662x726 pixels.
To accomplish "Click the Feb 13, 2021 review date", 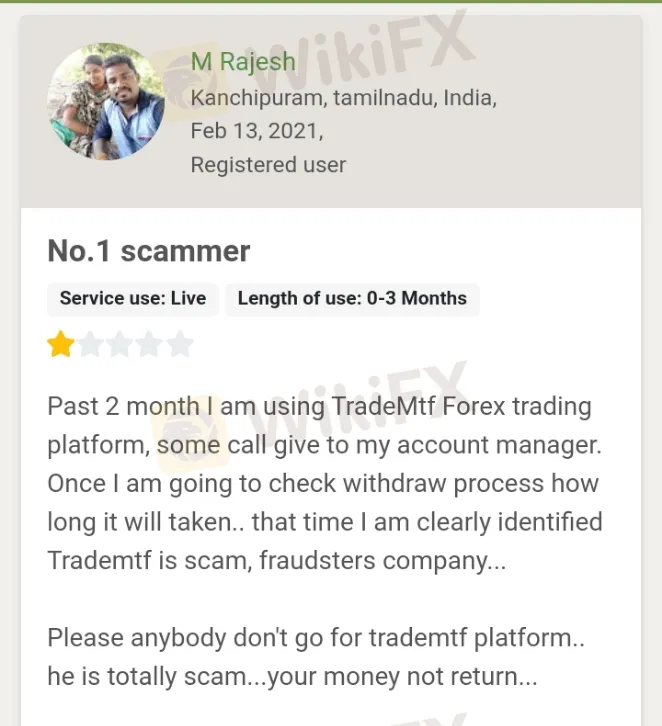I will coord(257,131).
